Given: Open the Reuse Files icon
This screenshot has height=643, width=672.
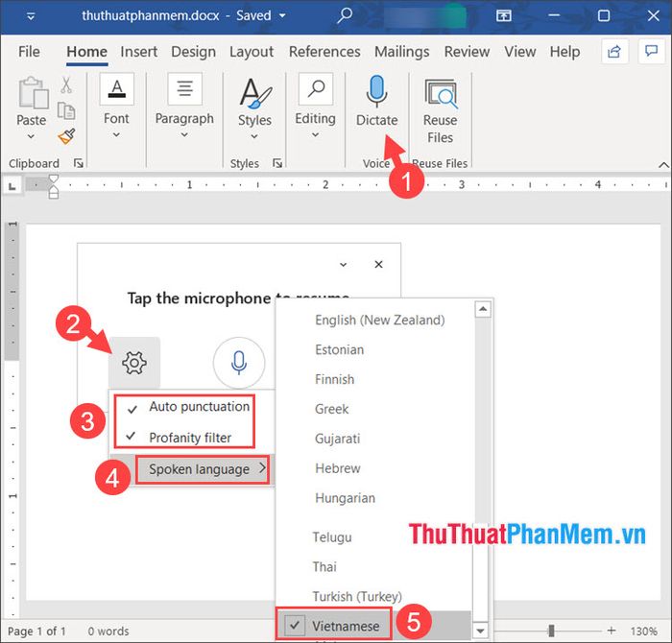Looking at the screenshot, I should tap(441, 93).
